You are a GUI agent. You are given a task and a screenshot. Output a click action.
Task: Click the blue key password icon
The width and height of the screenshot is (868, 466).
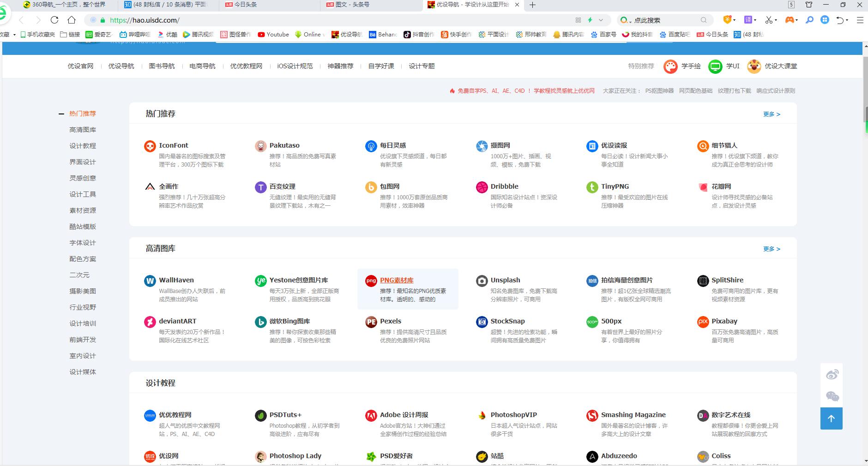[x=809, y=20]
